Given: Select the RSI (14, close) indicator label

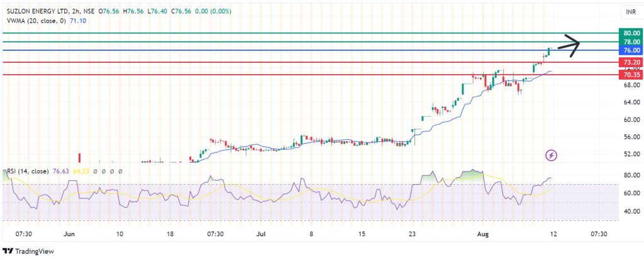Looking at the screenshot, I should pyautogui.click(x=26, y=171).
